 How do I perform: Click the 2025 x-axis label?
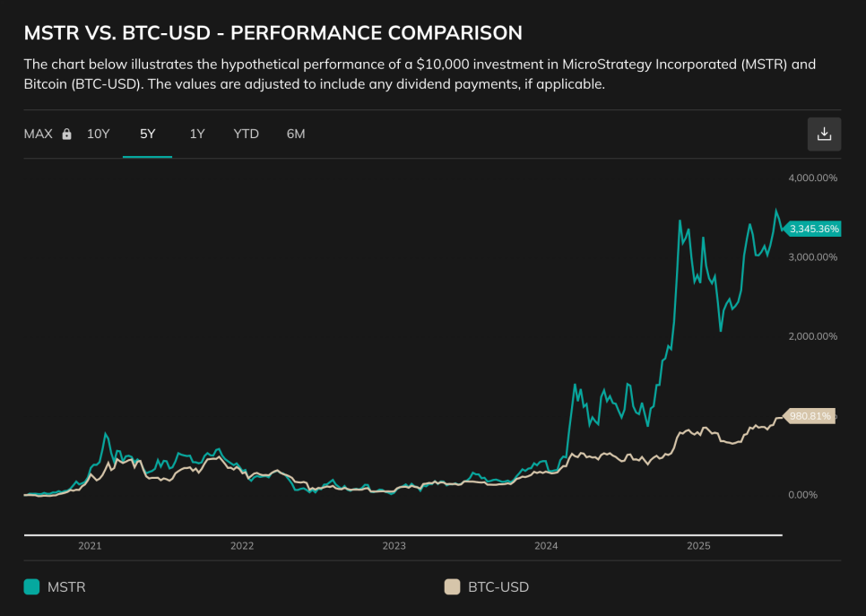698,546
